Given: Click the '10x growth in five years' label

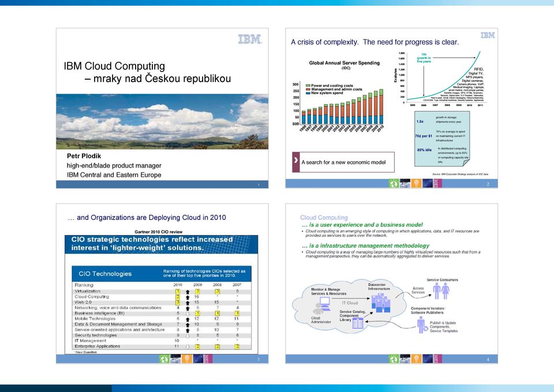Looking at the screenshot, I should [x=424, y=58].
